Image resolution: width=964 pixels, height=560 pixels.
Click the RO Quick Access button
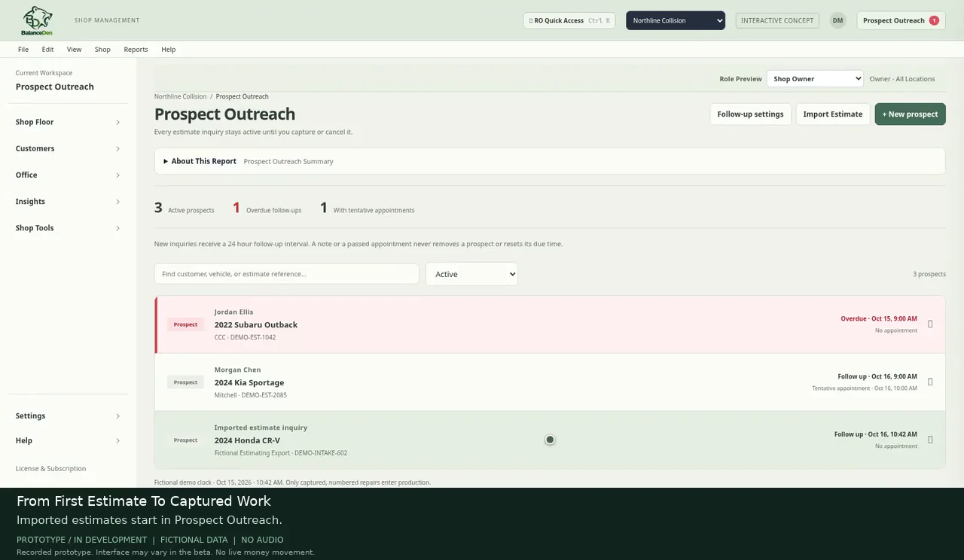click(569, 20)
